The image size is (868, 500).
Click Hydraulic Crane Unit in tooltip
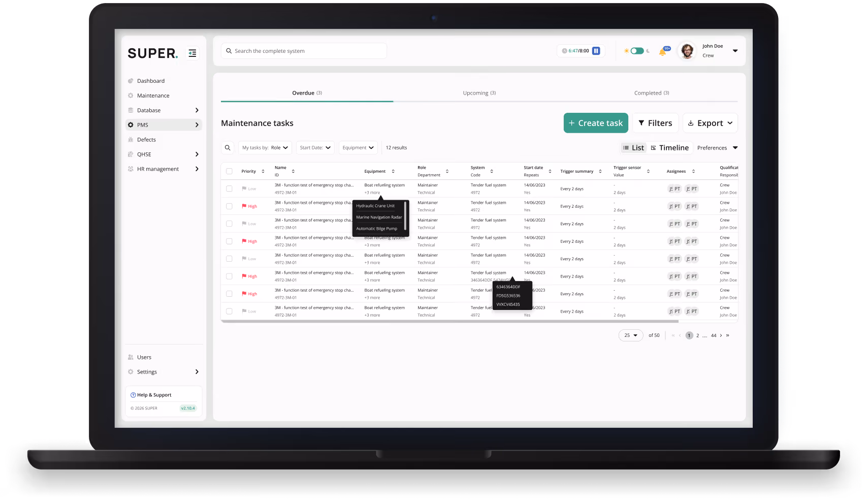[x=375, y=206]
